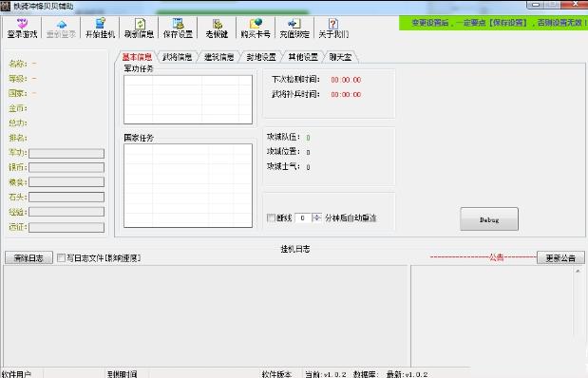Screen dimensions: 588x378
Task: Open 购买卡号 buy card icon
Action: click(256, 28)
